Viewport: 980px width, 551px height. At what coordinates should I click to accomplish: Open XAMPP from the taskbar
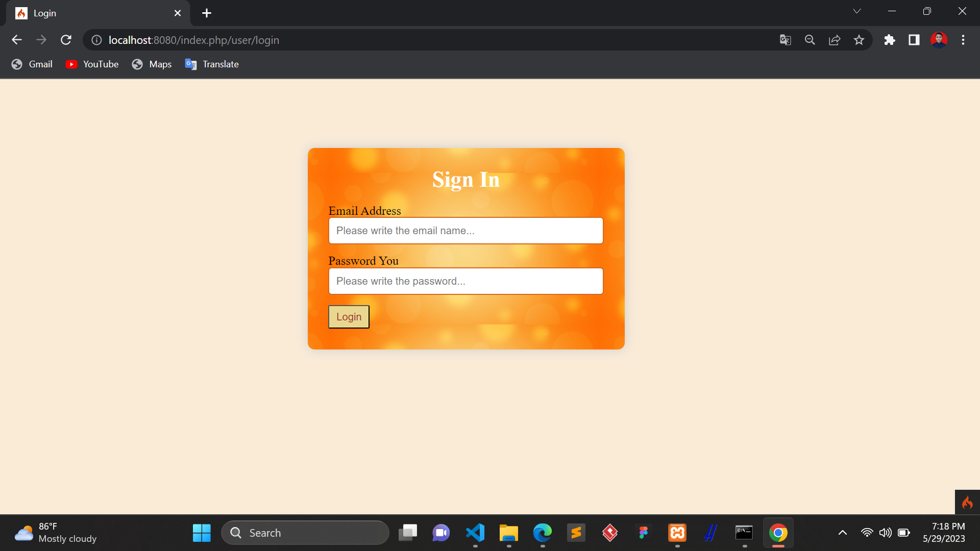pyautogui.click(x=677, y=533)
